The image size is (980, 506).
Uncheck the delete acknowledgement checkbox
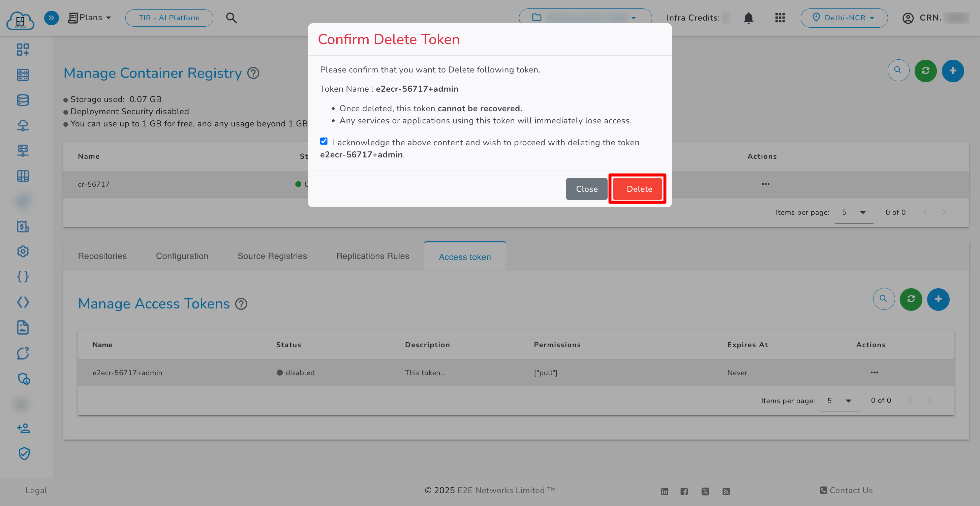(324, 142)
